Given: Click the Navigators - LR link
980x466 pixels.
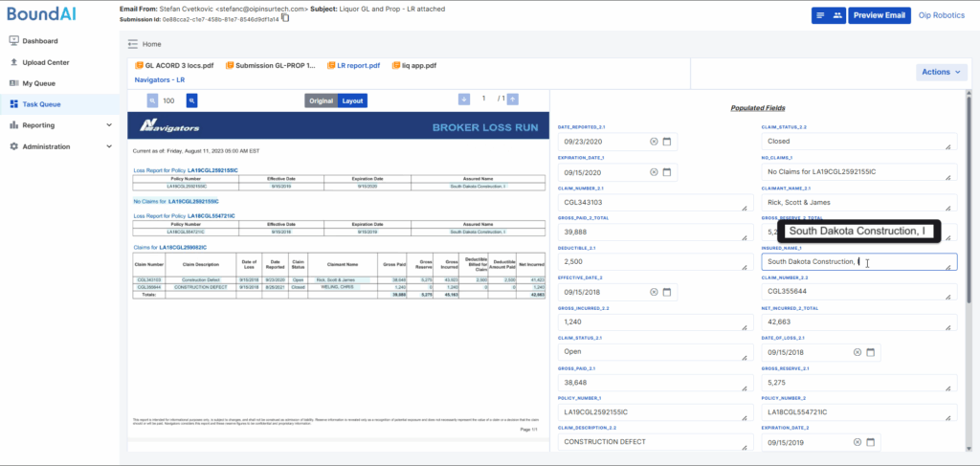Looking at the screenshot, I should [x=160, y=80].
